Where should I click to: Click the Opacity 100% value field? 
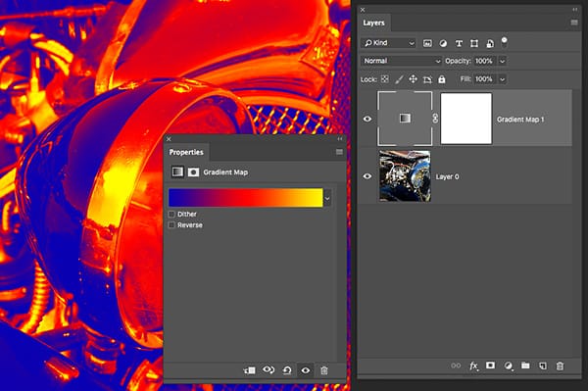(x=486, y=61)
